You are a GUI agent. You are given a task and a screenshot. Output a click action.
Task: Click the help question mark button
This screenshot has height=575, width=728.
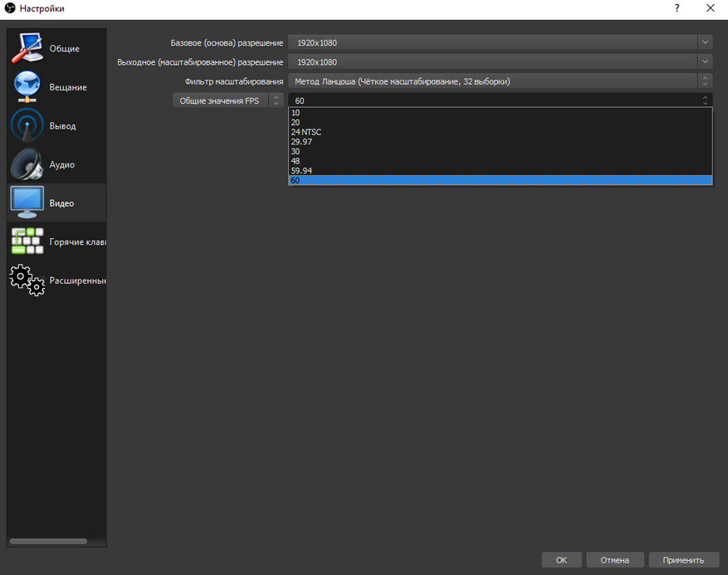(x=677, y=8)
